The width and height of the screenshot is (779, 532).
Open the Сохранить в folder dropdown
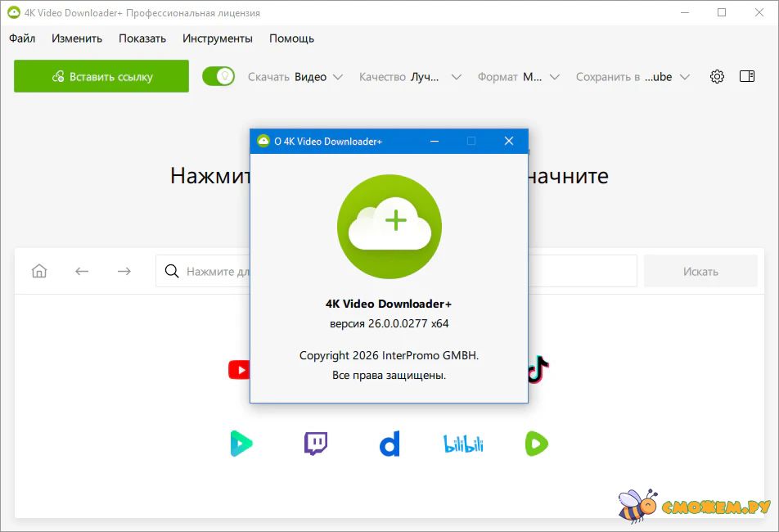pyautogui.click(x=633, y=77)
